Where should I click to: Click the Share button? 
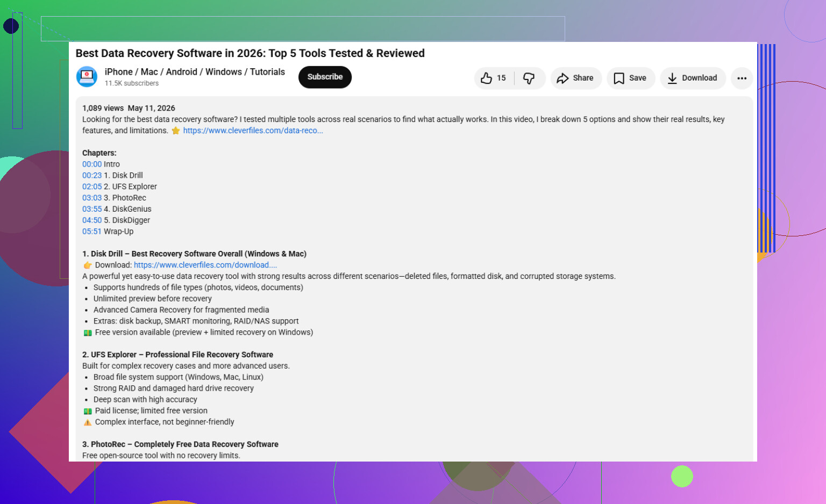(575, 78)
